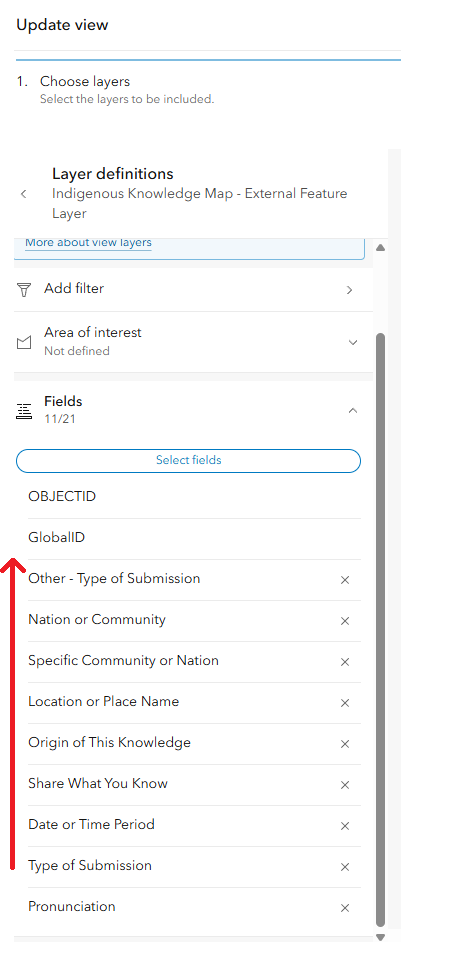Collapse the Fields section
The height and width of the screenshot is (973, 452).
353,410
